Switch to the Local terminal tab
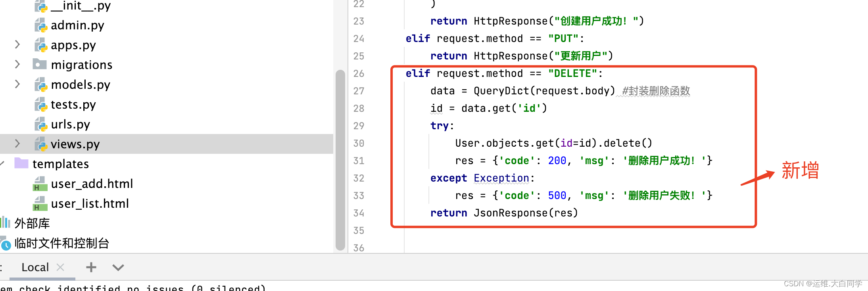This screenshot has width=868, height=291. (35, 267)
